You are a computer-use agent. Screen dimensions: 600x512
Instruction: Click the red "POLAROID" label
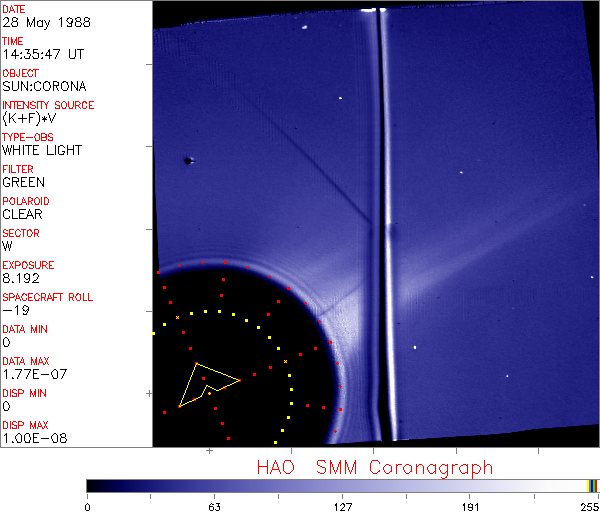(x=26, y=201)
